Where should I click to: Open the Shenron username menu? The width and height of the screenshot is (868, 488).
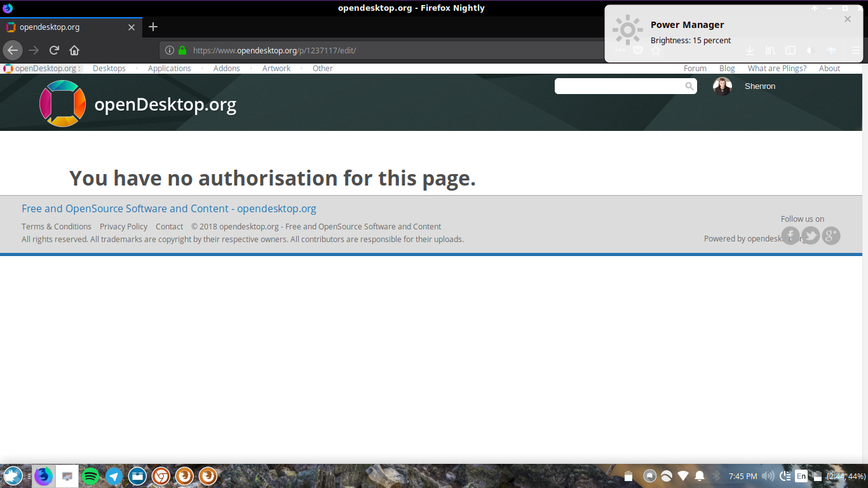pos(760,86)
